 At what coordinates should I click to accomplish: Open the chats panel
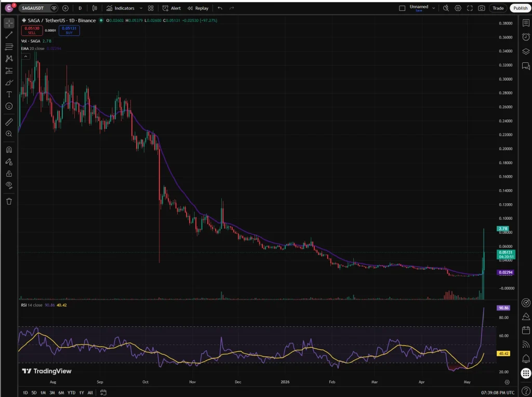[526, 66]
